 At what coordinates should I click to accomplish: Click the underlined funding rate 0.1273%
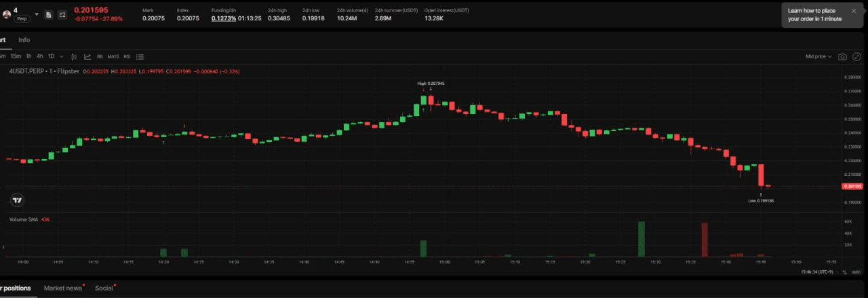(223, 18)
